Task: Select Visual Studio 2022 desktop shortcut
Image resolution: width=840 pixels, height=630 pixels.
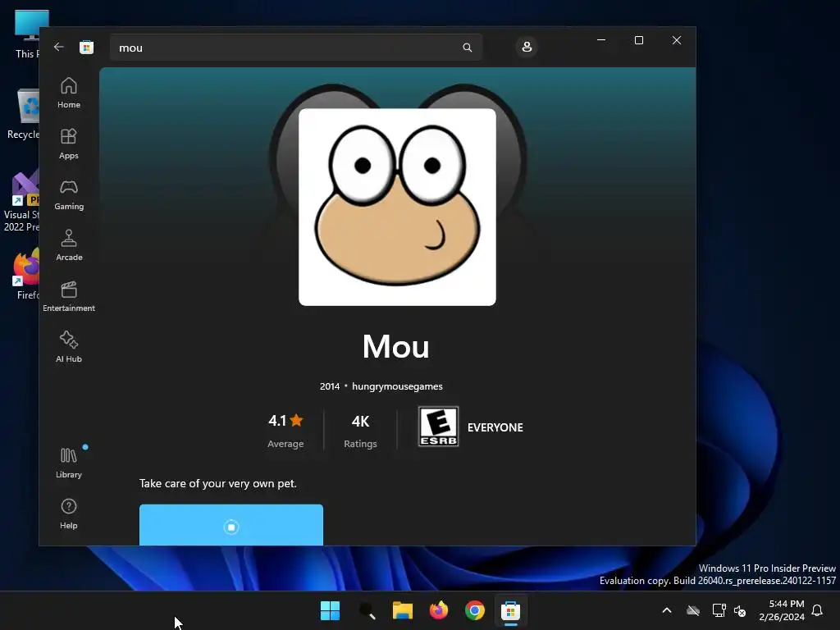Action: 21,201
